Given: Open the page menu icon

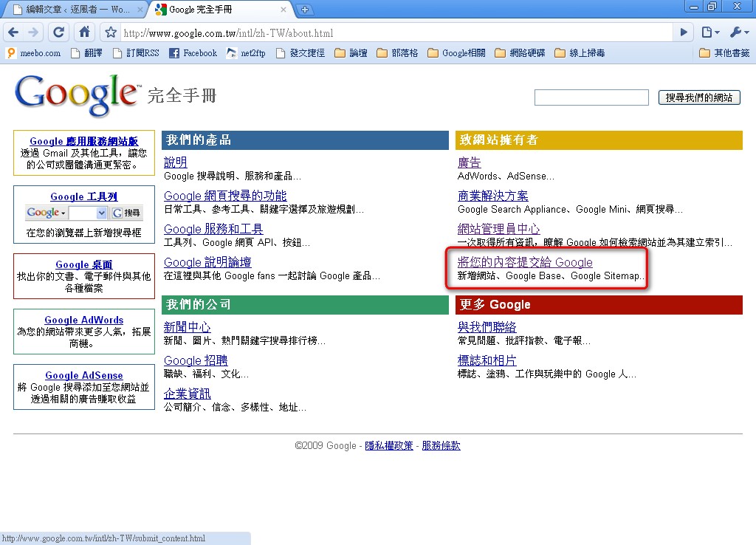Looking at the screenshot, I should pyautogui.click(x=710, y=32).
